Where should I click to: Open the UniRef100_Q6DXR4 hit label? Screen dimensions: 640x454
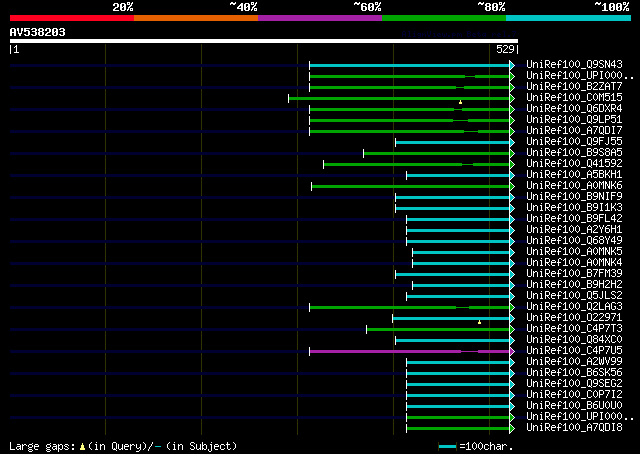click(x=574, y=109)
